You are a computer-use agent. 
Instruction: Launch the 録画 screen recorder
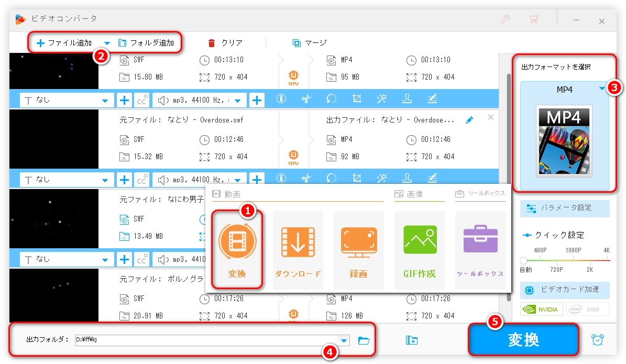358,250
